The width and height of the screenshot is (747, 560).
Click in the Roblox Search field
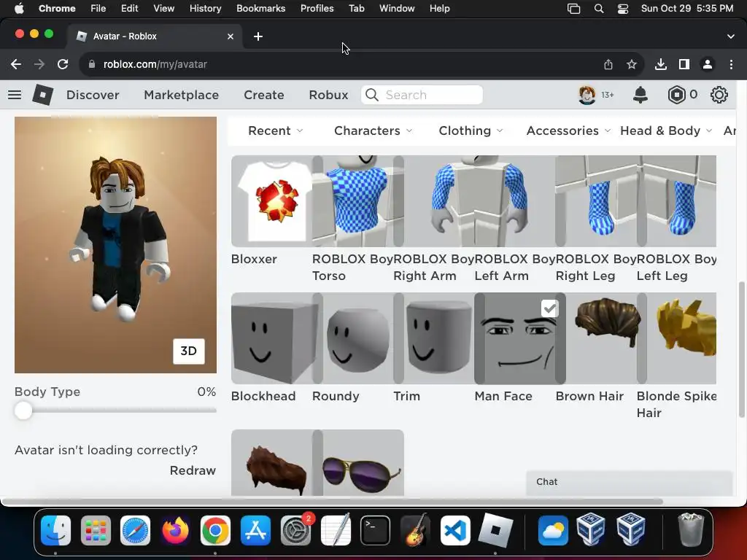pyautogui.click(x=422, y=95)
